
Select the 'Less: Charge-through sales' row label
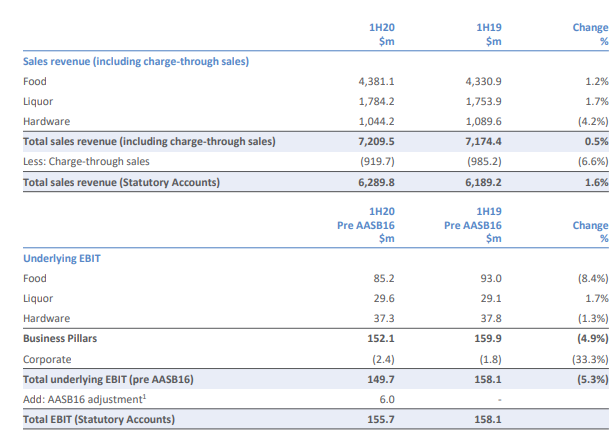coord(85,162)
